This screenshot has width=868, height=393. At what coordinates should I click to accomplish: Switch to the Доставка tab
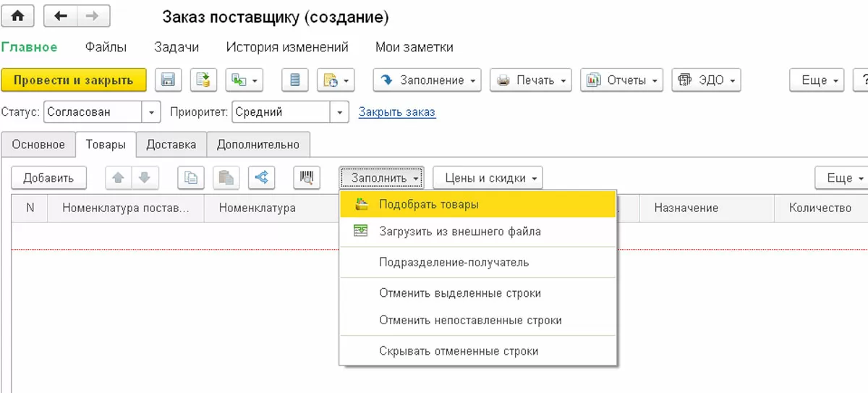(171, 144)
